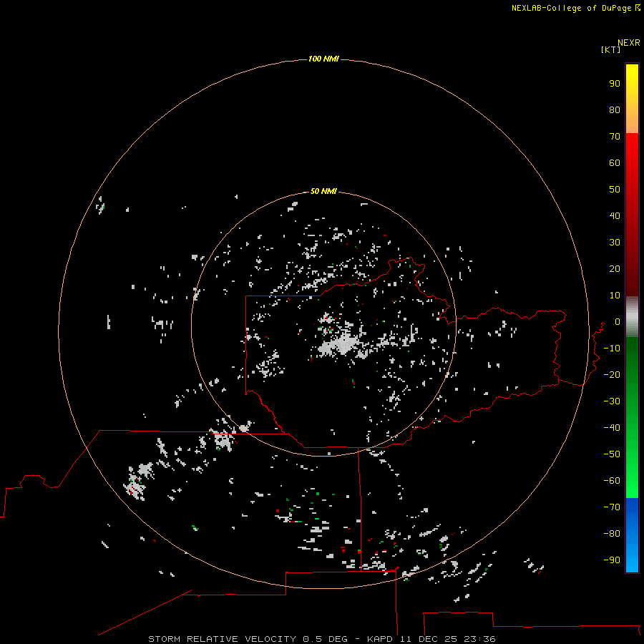Click the 80 value on the velocity scale
Viewport: 644px width, 644px height.
[615, 110]
